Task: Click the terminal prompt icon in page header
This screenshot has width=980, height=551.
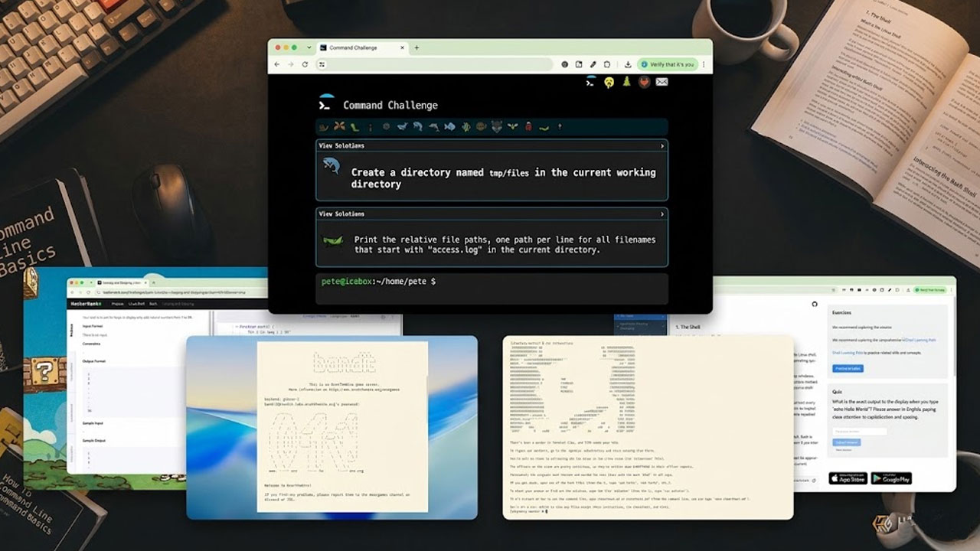Action: tap(590, 81)
